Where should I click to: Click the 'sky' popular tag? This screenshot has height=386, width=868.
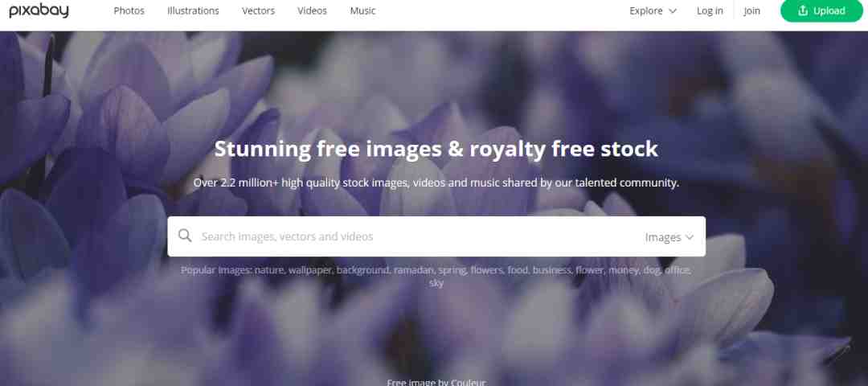pos(436,283)
